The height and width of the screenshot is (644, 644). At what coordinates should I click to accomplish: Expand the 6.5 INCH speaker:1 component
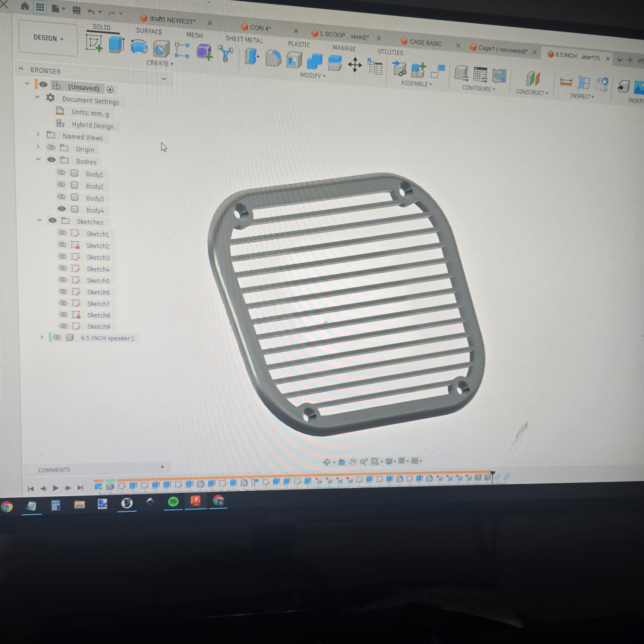[x=41, y=337]
